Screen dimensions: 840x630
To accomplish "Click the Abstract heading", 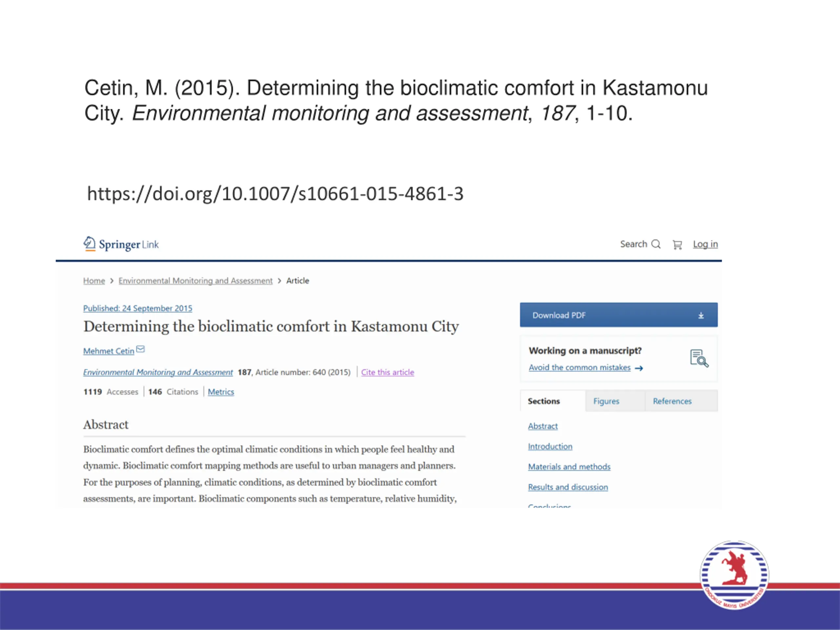I will 106,424.
